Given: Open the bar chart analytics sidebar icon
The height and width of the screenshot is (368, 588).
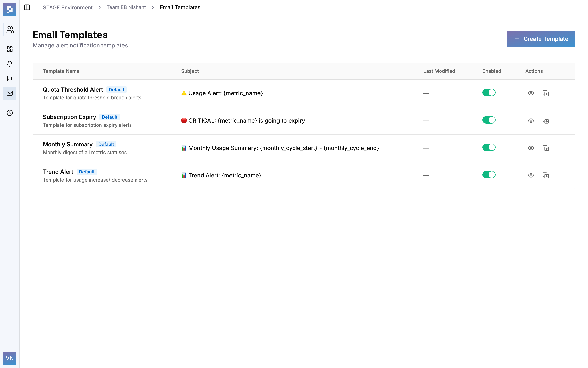Looking at the screenshot, I should [10, 78].
